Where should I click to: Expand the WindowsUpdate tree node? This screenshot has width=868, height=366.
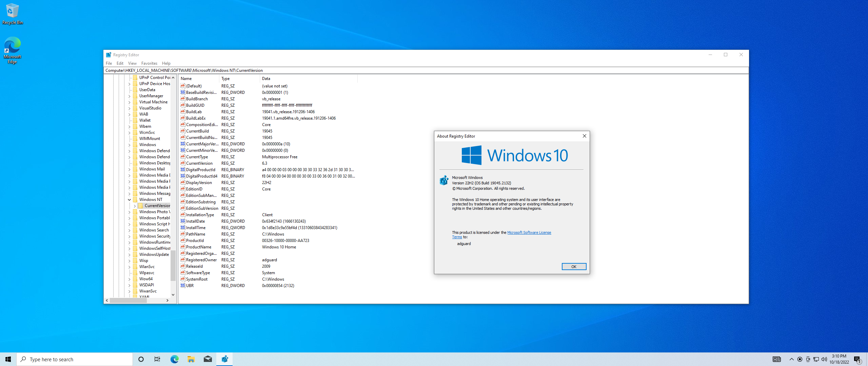pos(129,255)
